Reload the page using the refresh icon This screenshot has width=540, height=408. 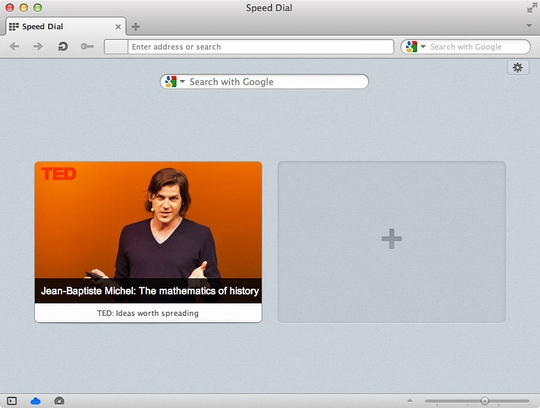coord(63,46)
